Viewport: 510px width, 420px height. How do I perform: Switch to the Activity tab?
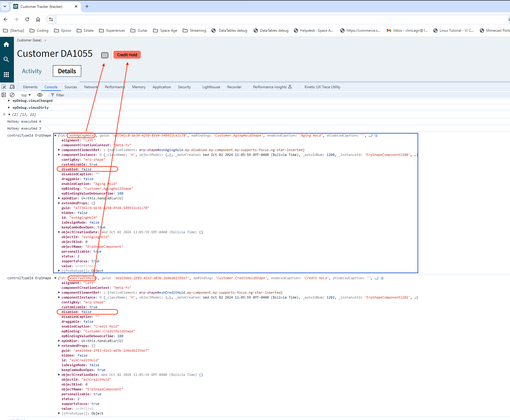point(32,71)
